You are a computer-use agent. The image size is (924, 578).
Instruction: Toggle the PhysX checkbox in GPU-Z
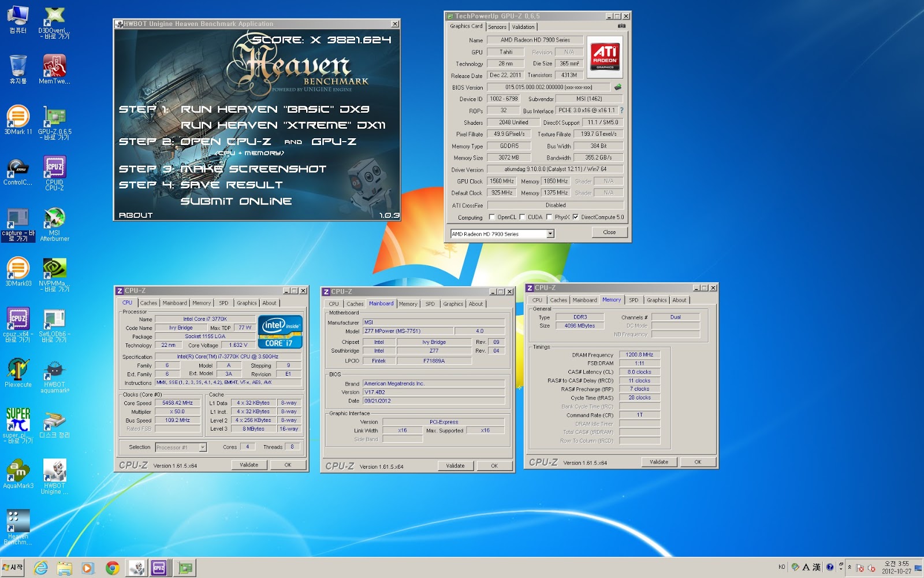pyautogui.click(x=549, y=217)
